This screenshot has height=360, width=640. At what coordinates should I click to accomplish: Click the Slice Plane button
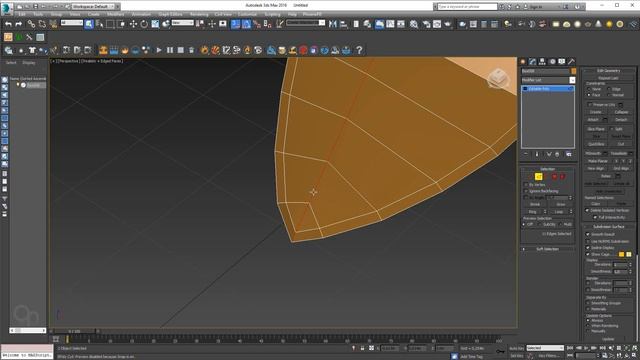pyautogui.click(x=596, y=129)
